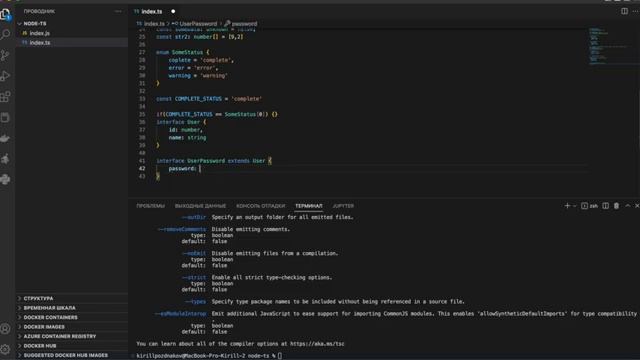Image resolution: width=640 pixels, height=360 pixels.
Task: Open the Explorer view icon
Action: 5,14
